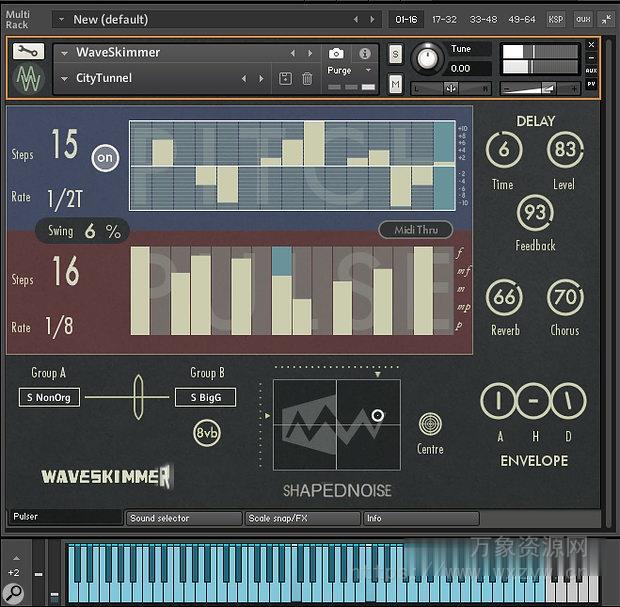
Task: Solo the instrument with S button
Action: click(x=395, y=54)
